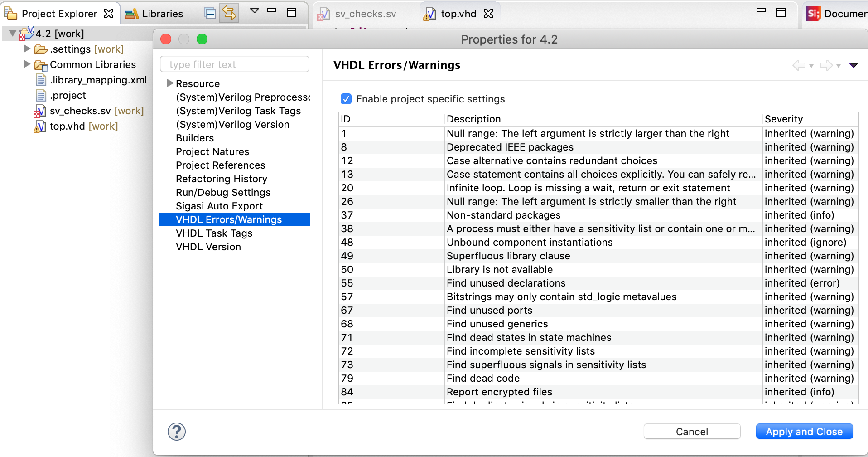Click Apply and Close button
This screenshot has height=457, width=868.
point(805,432)
